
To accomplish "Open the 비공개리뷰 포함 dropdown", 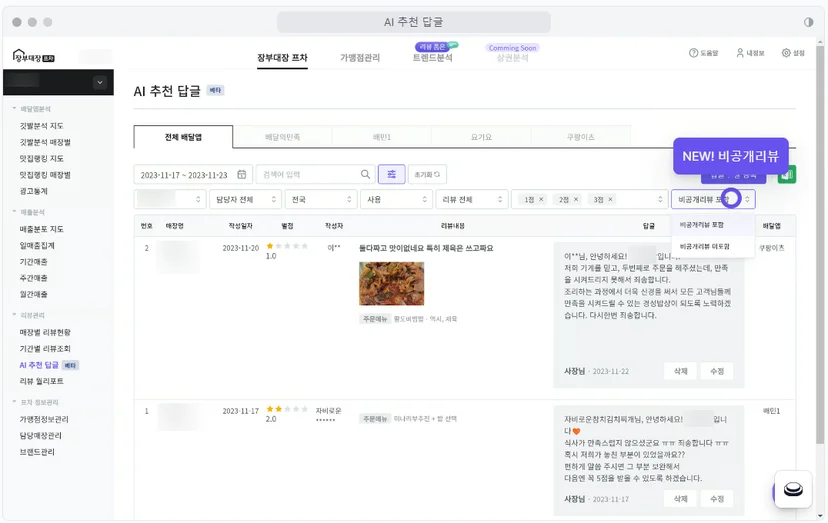I will (713, 200).
